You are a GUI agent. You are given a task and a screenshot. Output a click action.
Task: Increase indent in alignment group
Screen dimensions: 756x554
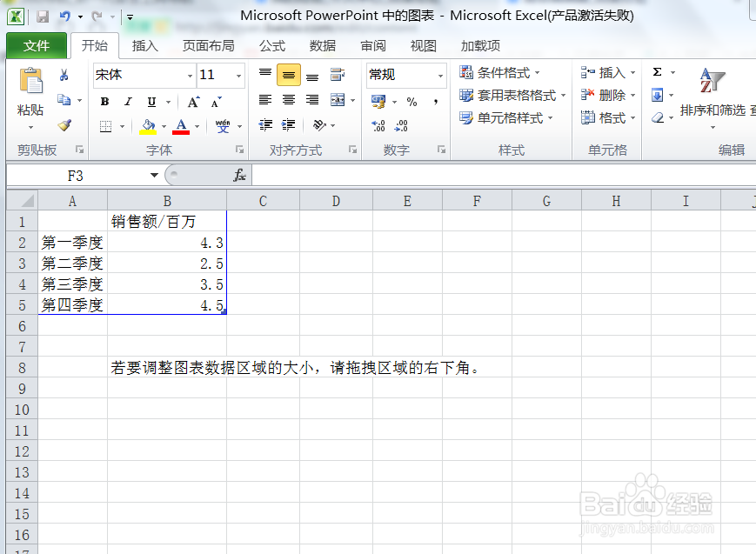click(x=289, y=125)
